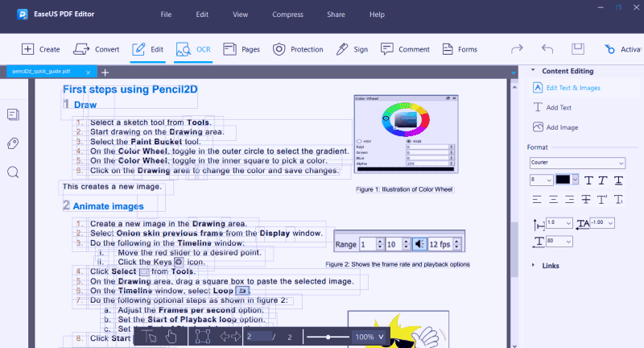The height and width of the screenshot is (348, 644).
Task: Open the 100% zoom dropdown
Action: 369,337
